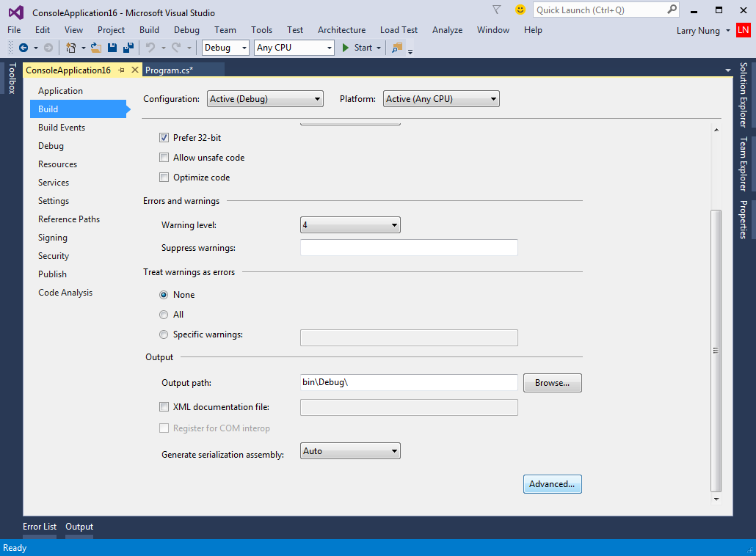This screenshot has width=756, height=556.
Task: Click the Quick Launch search magnifier icon
Action: click(x=672, y=10)
